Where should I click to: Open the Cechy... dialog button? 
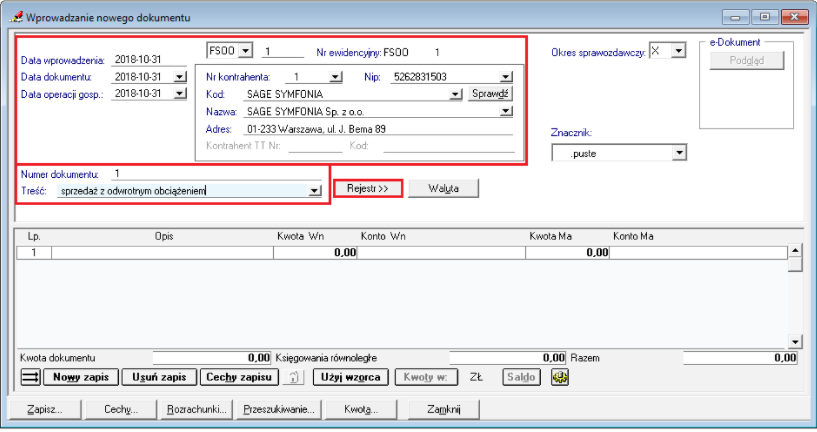(x=121, y=410)
